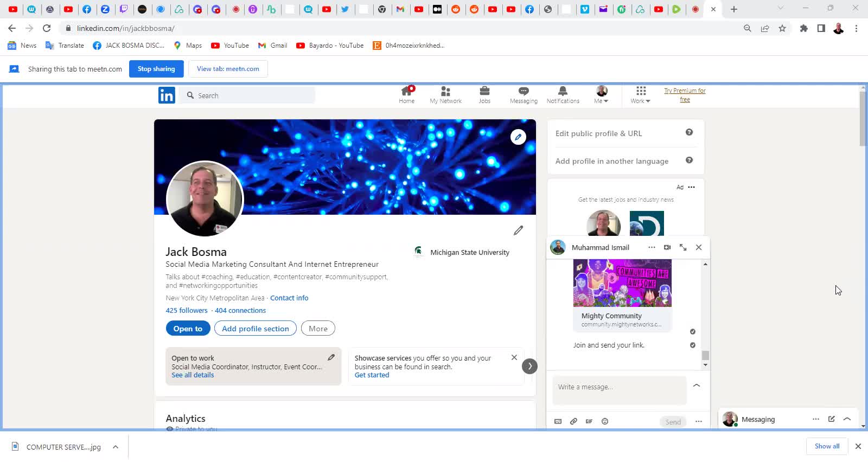Open more options beside Send
868x462 pixels.
[x=699, y=422]
